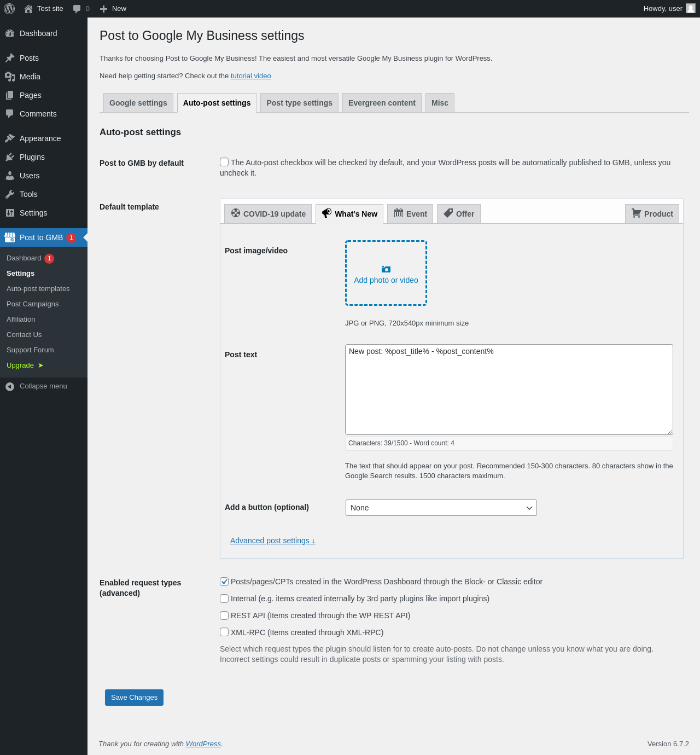The width and height of the screenshot is (700, 755).
Task: Open the comments bubble in admin bar
Action: point(77,9)
